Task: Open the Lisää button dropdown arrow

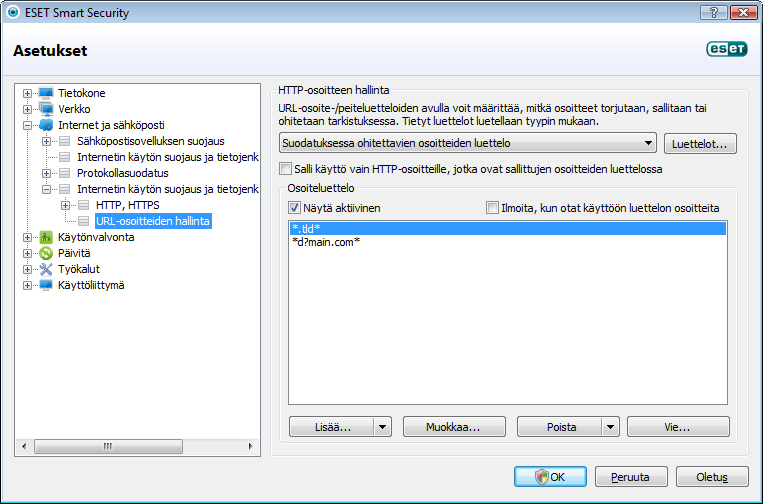Action: pyautogui.click(x=382, y=427)
